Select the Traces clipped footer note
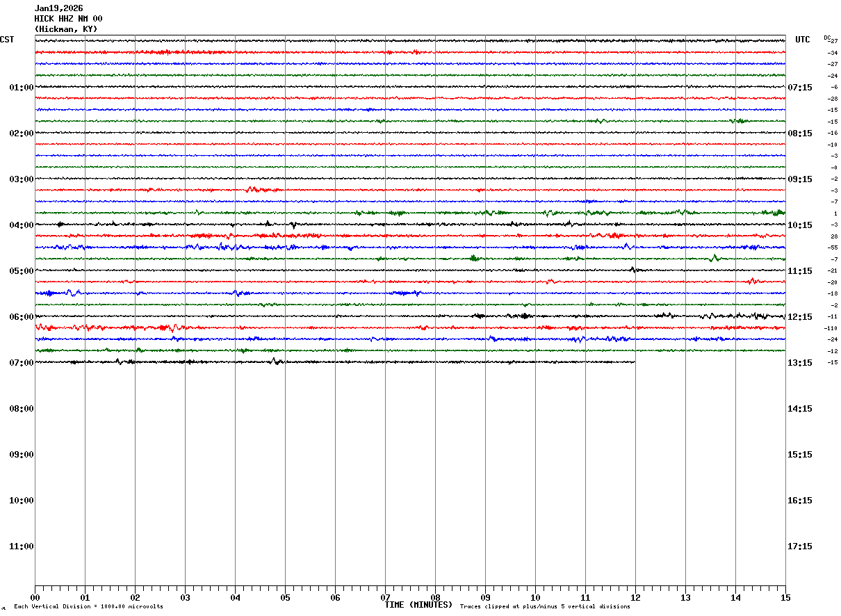The height and width of the screenshot is (616, 841). click(x=545, y=607)
